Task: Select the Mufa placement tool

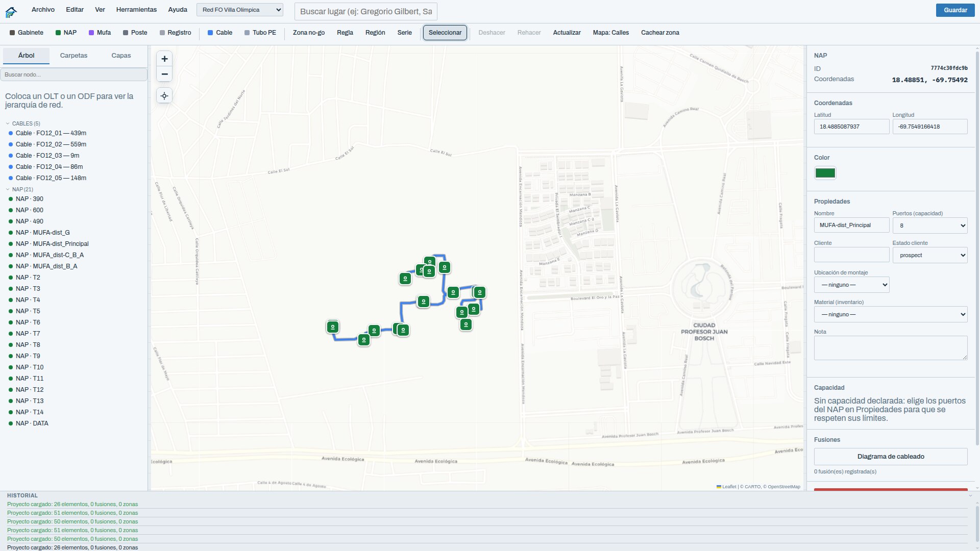Action: pos(100,33)
